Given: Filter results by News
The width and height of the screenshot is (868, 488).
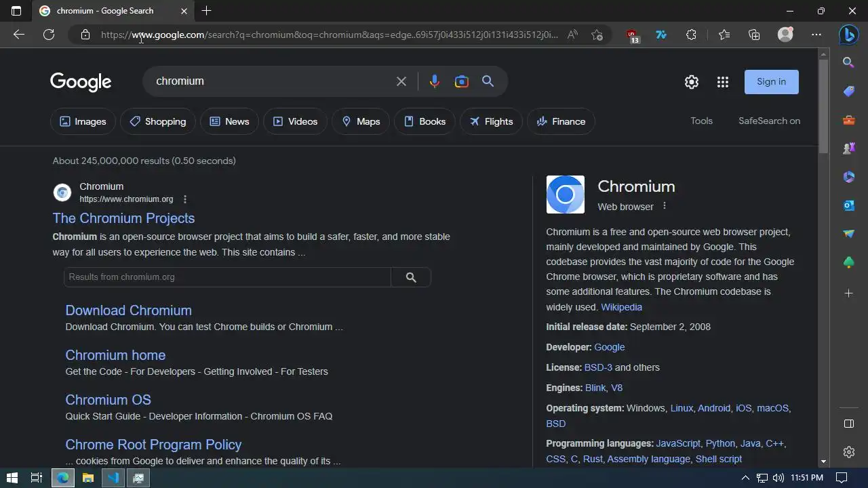Looking at the screenshot, I should pos(229,121).
